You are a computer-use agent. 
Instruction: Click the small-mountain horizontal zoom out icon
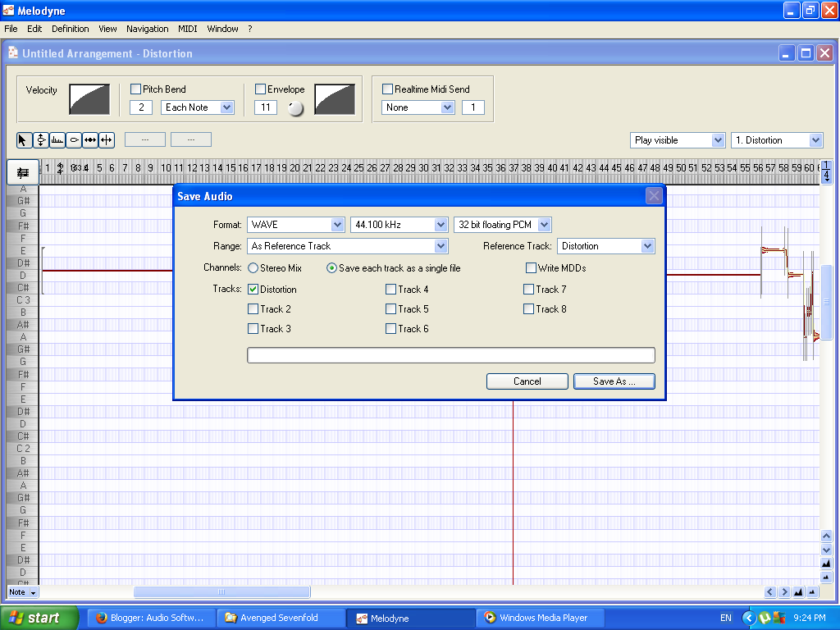pyautogui.click(x=812, y=592)
